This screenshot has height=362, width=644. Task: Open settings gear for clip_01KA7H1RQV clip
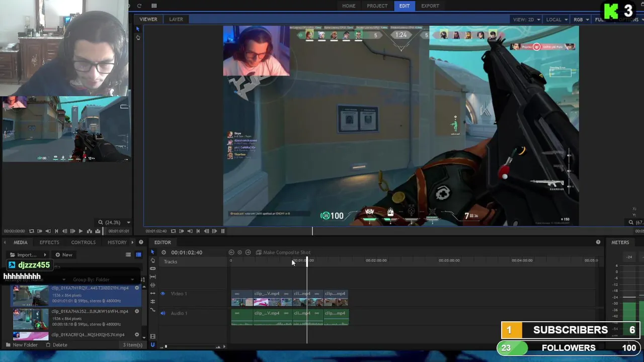tap(137, 288)
